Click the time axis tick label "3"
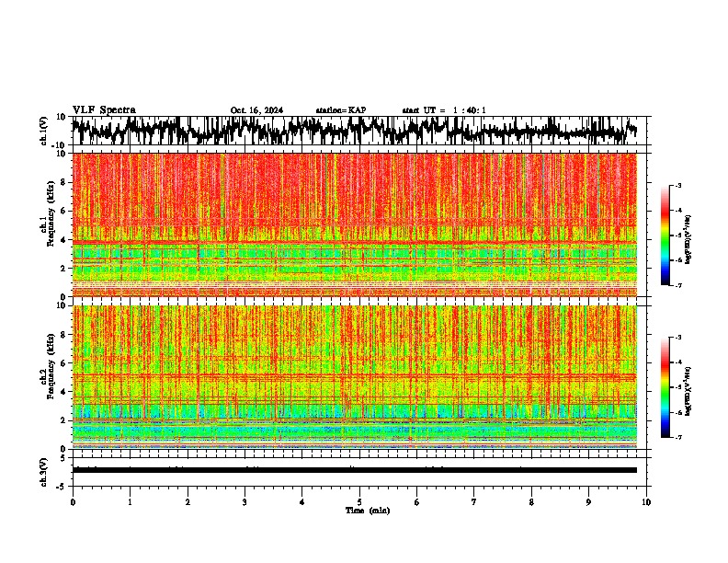Viewport: 728px width, 563px height. click(245, 502)
